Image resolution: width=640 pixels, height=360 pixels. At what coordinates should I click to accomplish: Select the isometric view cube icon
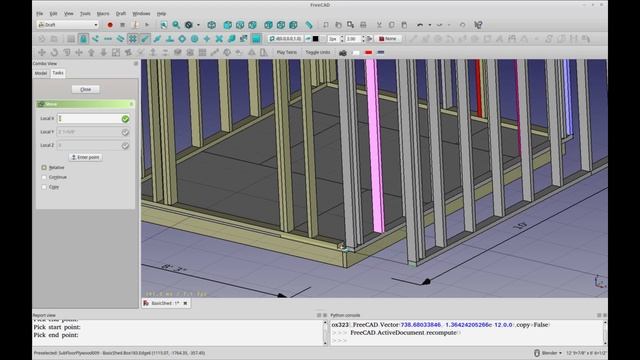[x=211, y=25]
